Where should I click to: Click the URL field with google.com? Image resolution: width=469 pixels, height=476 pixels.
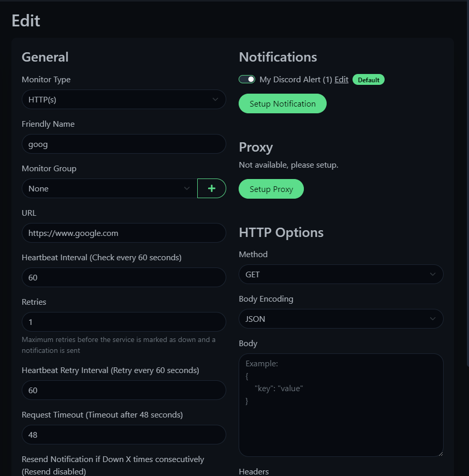pos(124,233)
